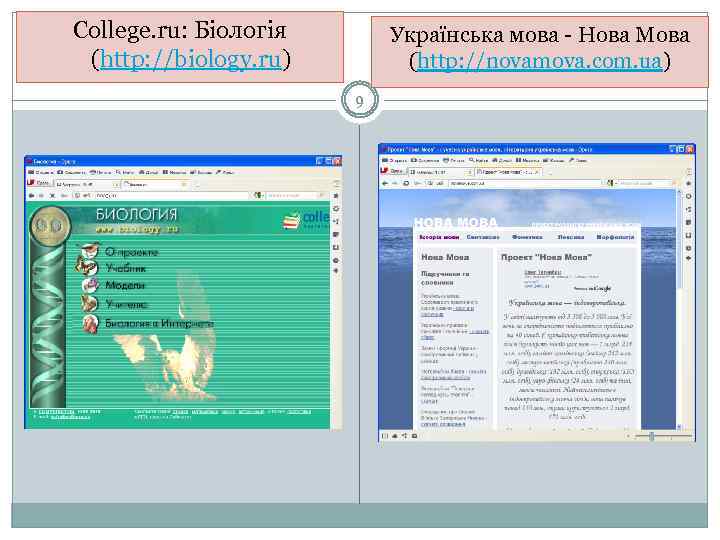720x540 pixels.
Task: Select the first tab in Nova Mova browser
Action: (440, 172)
